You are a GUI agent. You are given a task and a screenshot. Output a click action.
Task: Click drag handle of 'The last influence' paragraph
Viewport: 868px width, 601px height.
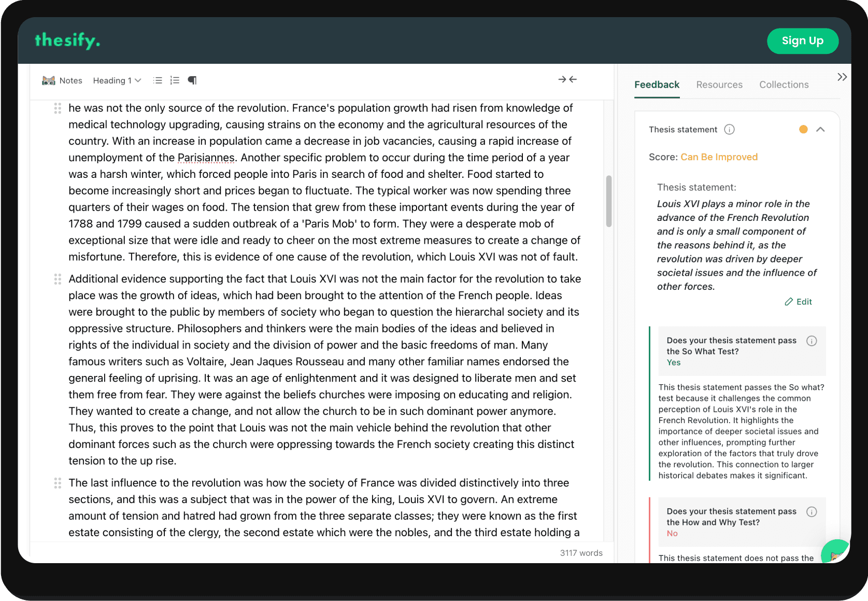tap(58, 483)
